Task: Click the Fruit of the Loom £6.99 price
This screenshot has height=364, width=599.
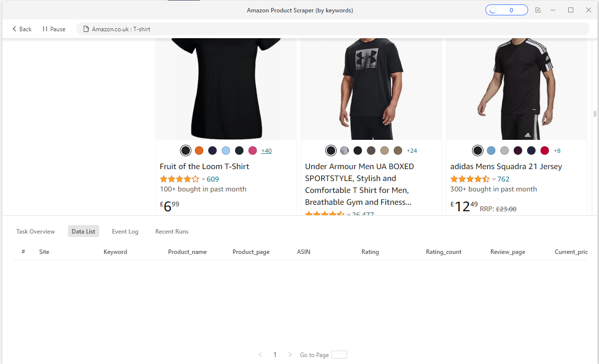Action: [170, 205]
